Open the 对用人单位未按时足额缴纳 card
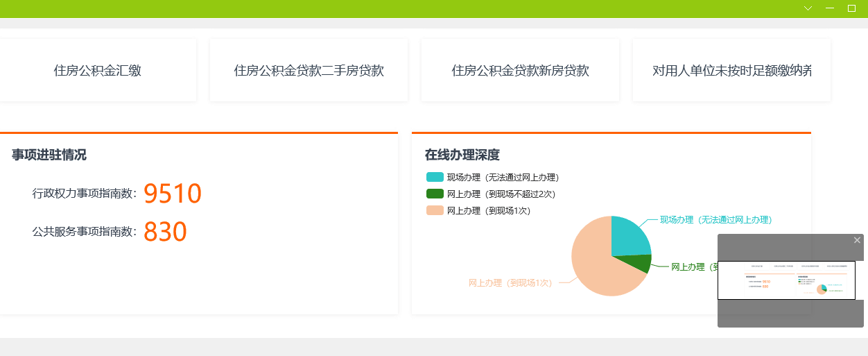868x356 pixels. pos(731,70)
